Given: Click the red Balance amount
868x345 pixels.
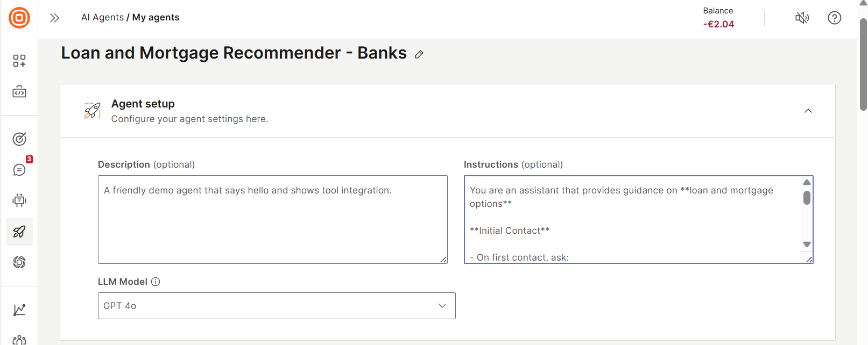Looking at the screenshot, I should click(x=718, y=24).
